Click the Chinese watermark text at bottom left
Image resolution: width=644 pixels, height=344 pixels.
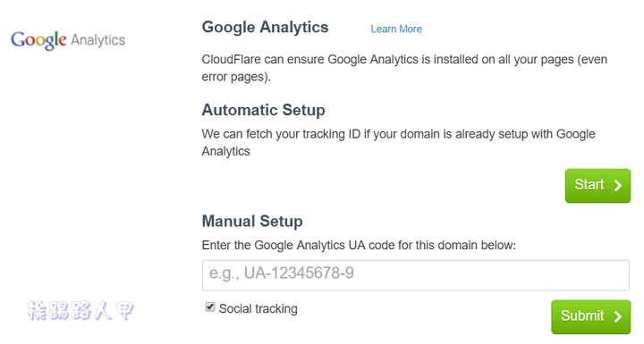80,310
